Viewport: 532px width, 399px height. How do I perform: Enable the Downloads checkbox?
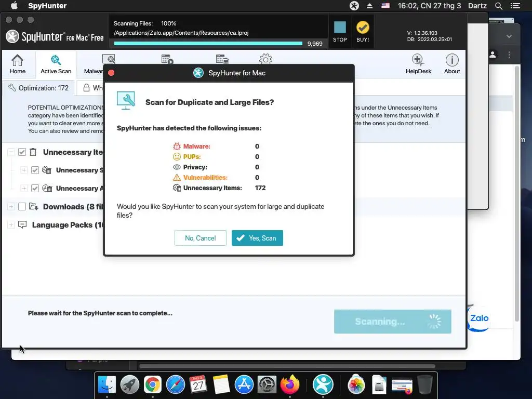(22, 206)
